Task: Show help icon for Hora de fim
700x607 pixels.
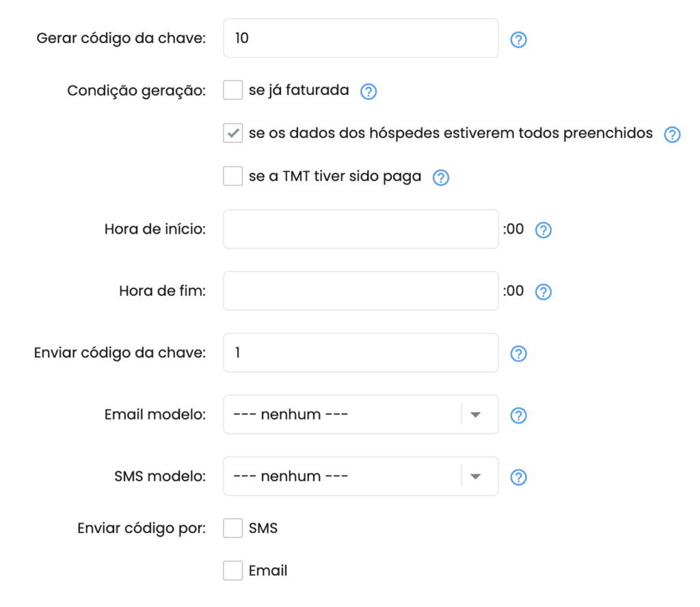Action: (x=543, y=292)
